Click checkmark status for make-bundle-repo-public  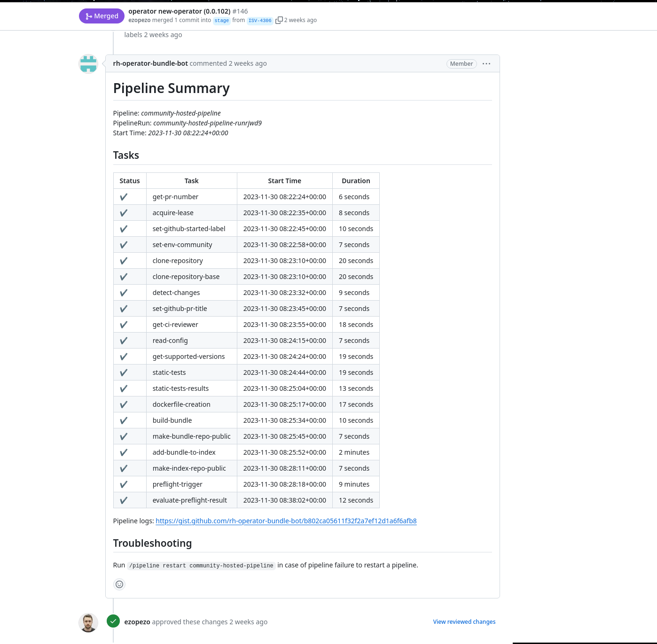point(124,436)
